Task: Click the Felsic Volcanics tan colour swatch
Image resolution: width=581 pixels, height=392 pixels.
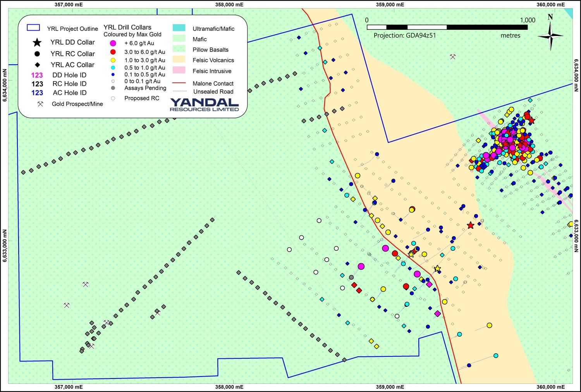Action: 179,60
